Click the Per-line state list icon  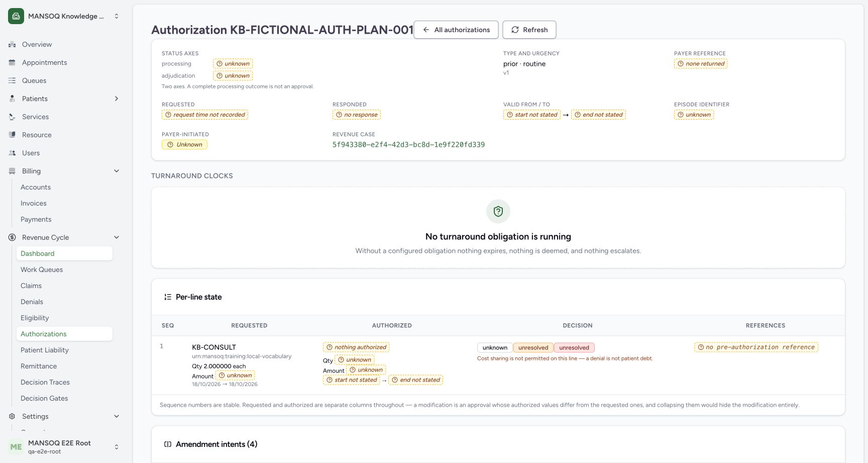point(168,297)
